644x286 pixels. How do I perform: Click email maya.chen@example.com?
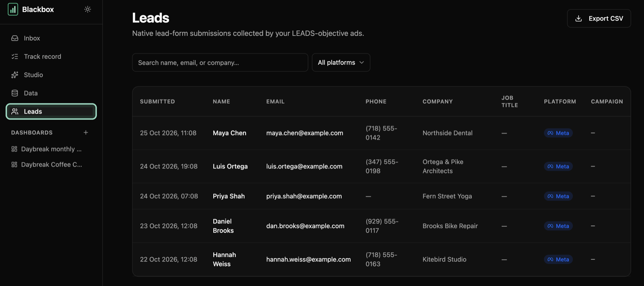coord(305,133)
